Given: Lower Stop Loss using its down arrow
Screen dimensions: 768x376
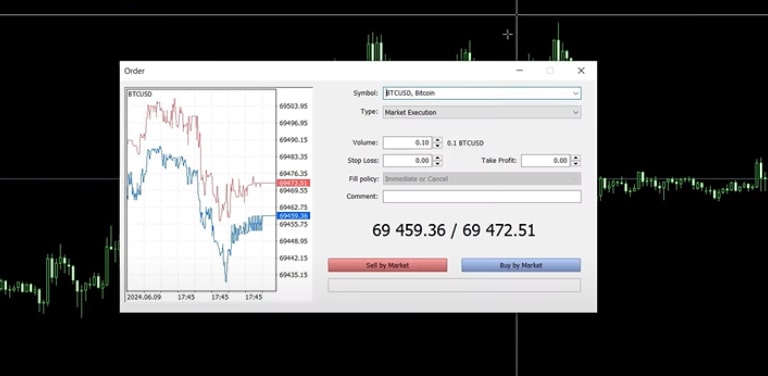Looking at the screenshot, I should (438, 164).
